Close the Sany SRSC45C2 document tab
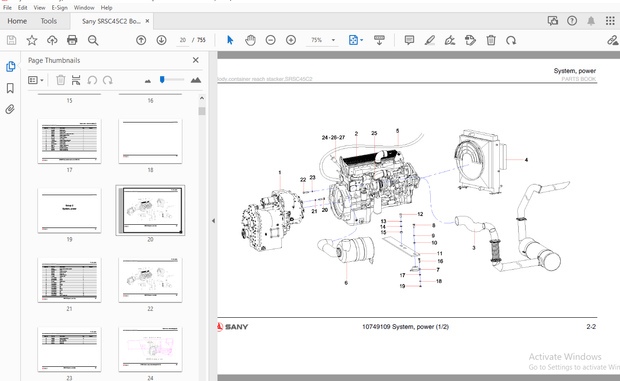Image resolution: width=620 pixels, height=381 pixels. pyautogui.click(x=147, y=21)
